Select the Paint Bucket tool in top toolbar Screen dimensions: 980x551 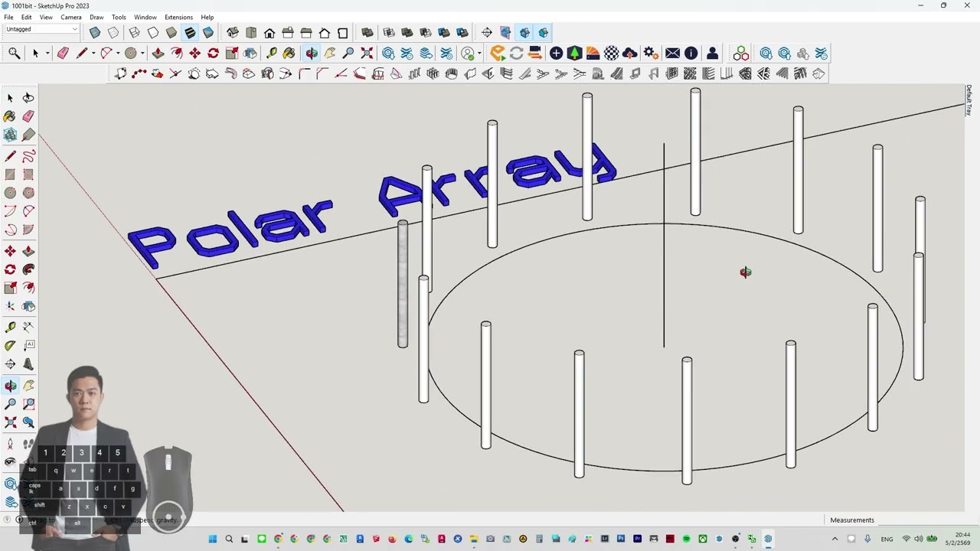click(289, 53)
